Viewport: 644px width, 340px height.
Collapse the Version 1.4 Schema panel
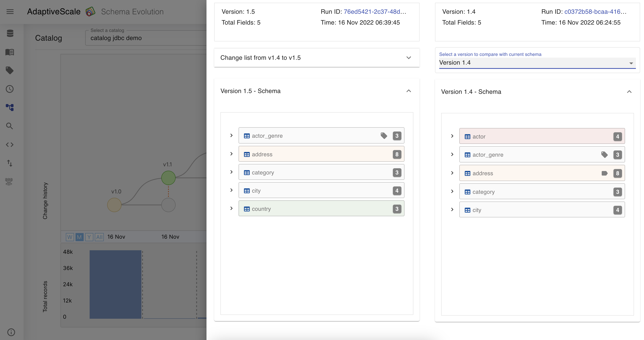(x=629, y=92)
